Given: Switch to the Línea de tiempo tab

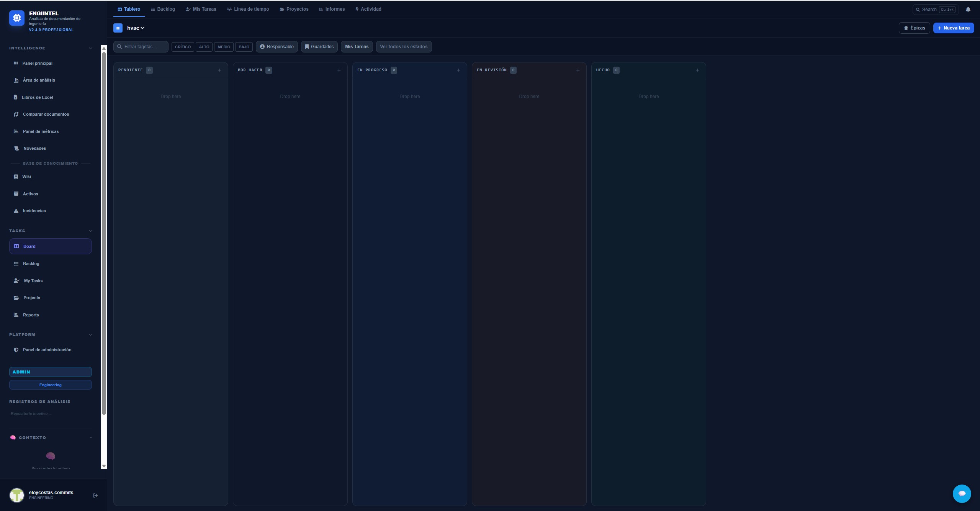Looking at the screenshot, I should coord(248,9).
